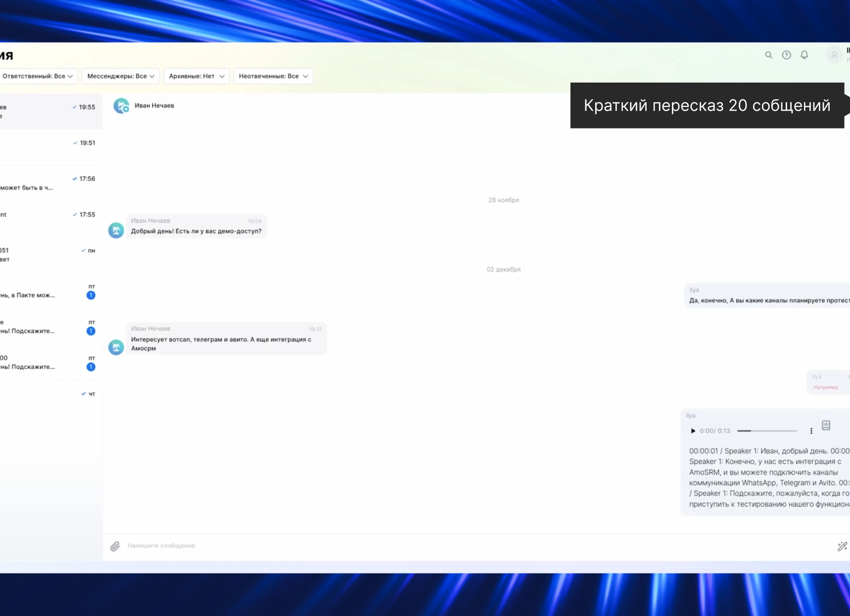Click the message 'Интересует вотсап, телеграм и авито'
This screenshot has height=616, width=850.
click(x=226, y=339)
